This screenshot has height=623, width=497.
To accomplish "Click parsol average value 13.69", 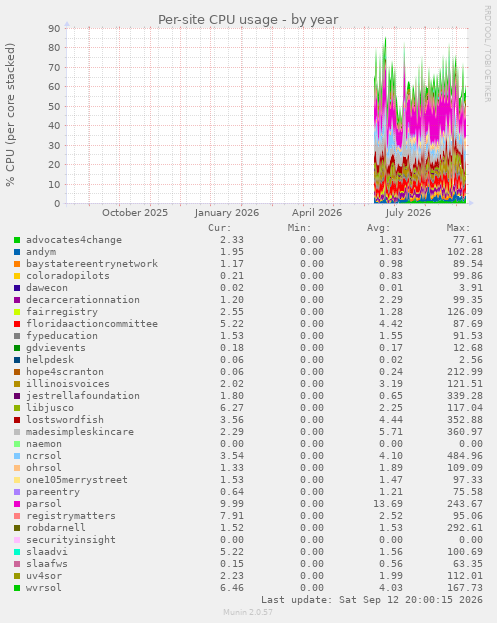I will click(388, 504).
